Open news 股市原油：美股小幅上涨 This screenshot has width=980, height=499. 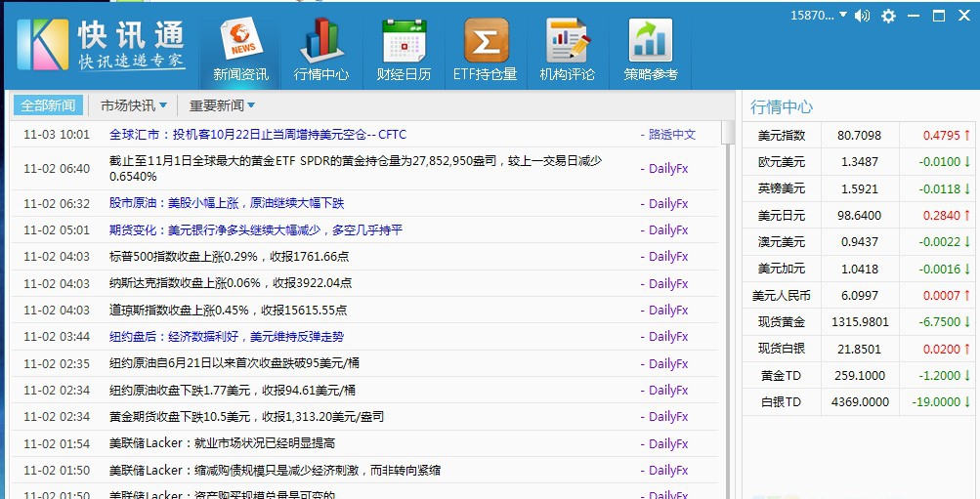click(227, 203)
